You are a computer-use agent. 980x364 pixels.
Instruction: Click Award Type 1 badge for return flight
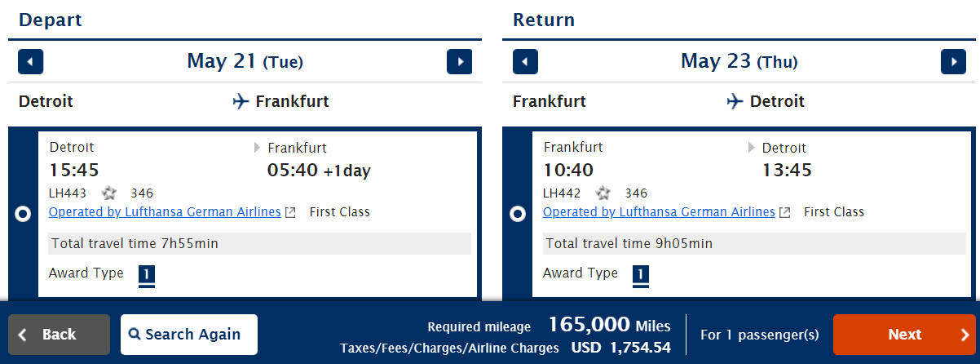(641, 275)
